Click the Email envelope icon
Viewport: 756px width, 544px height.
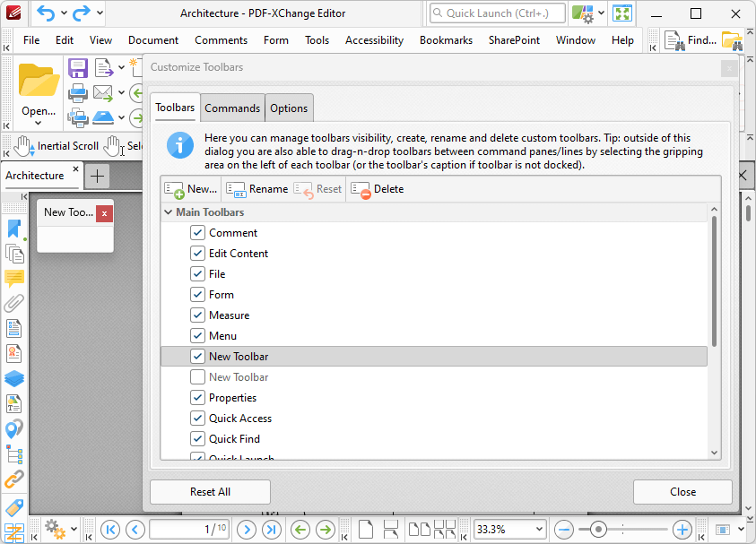click(x=103, y=93)
